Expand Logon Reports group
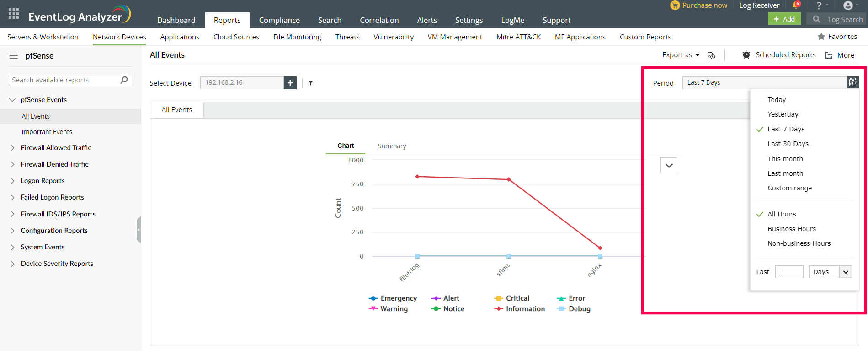The height and width of the screenshot is (351, 868). [x=12, y=181]
